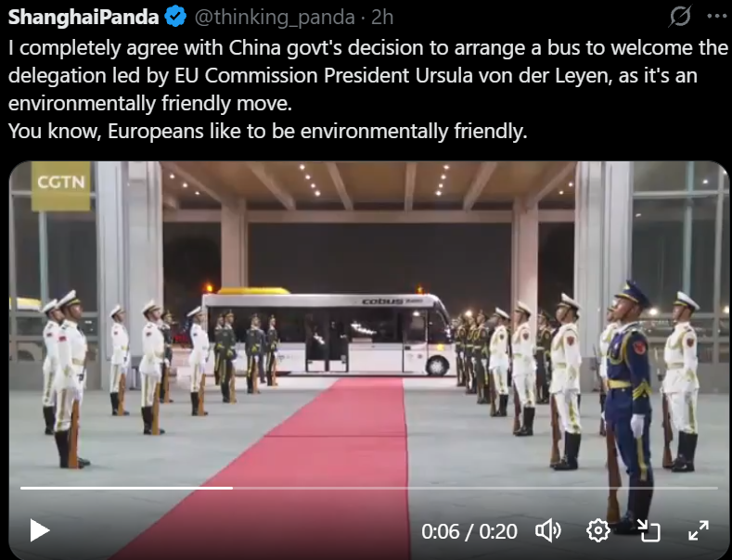Expand video to fullscreen

[x=699, y=531]
